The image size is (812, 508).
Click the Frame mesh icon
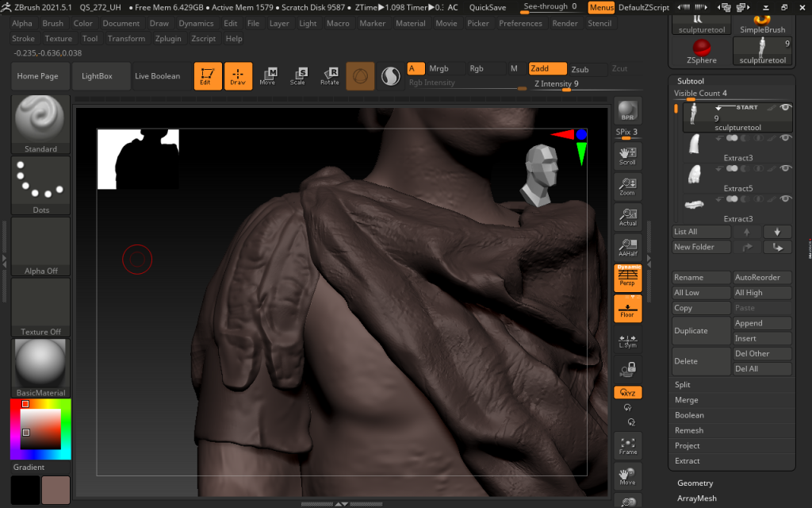pos(628,445)
